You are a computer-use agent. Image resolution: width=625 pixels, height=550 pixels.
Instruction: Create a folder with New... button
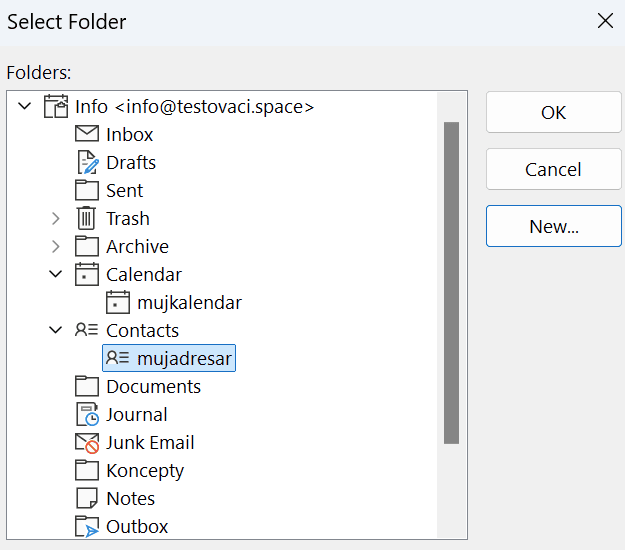(554, 226)
